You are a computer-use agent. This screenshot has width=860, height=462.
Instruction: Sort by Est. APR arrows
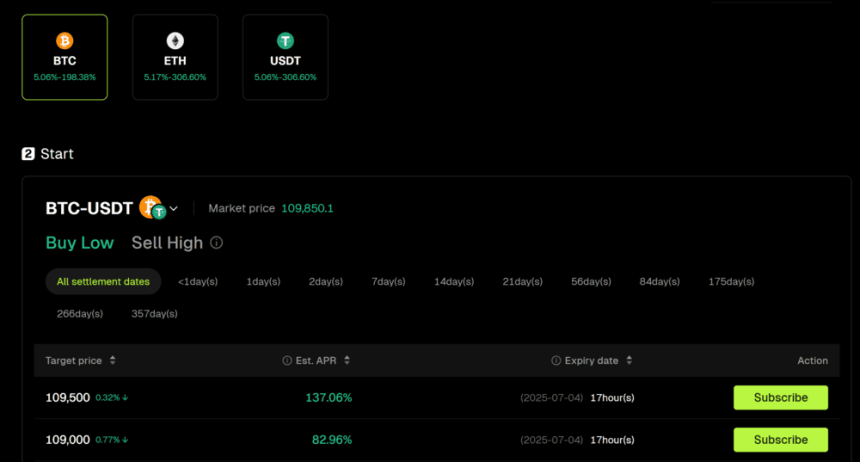tap(347, 361)
